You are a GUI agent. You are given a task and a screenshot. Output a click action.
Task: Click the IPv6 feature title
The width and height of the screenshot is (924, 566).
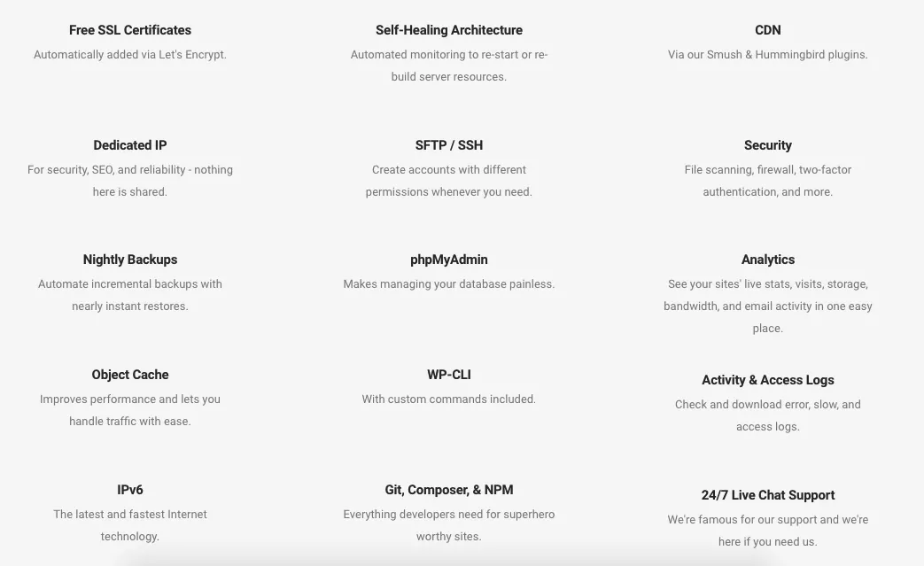pyautogui.click(x=129, y=490)
